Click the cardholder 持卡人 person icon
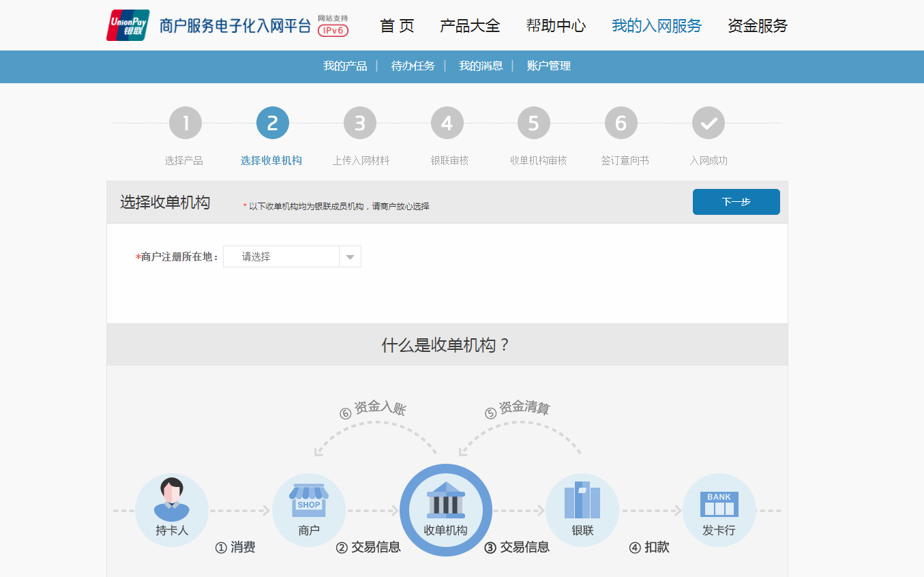 tap(172, 500)
